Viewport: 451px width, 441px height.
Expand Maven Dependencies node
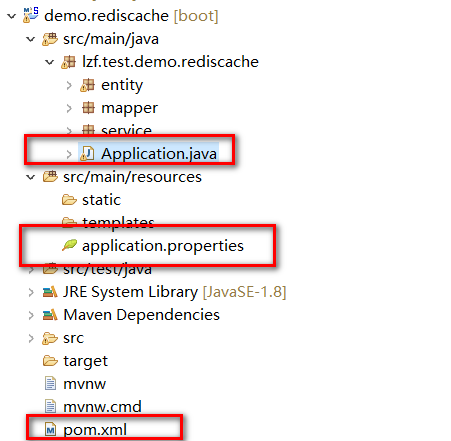(x=31, y=315)
